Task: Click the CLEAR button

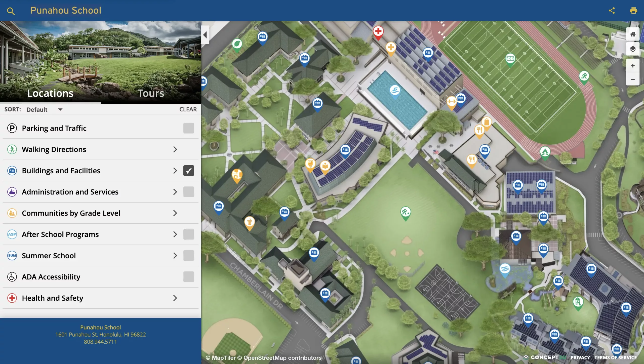Action: 188,109
